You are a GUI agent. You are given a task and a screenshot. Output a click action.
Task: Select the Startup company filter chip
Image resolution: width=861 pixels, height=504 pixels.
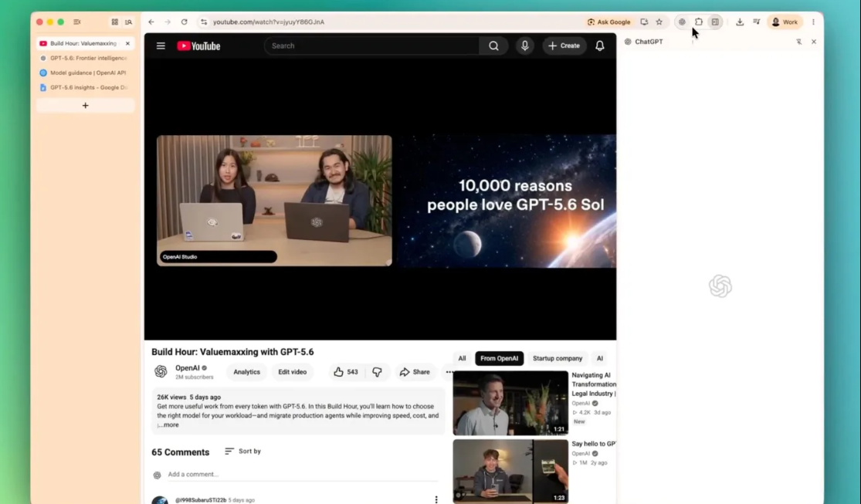[558, 358]
